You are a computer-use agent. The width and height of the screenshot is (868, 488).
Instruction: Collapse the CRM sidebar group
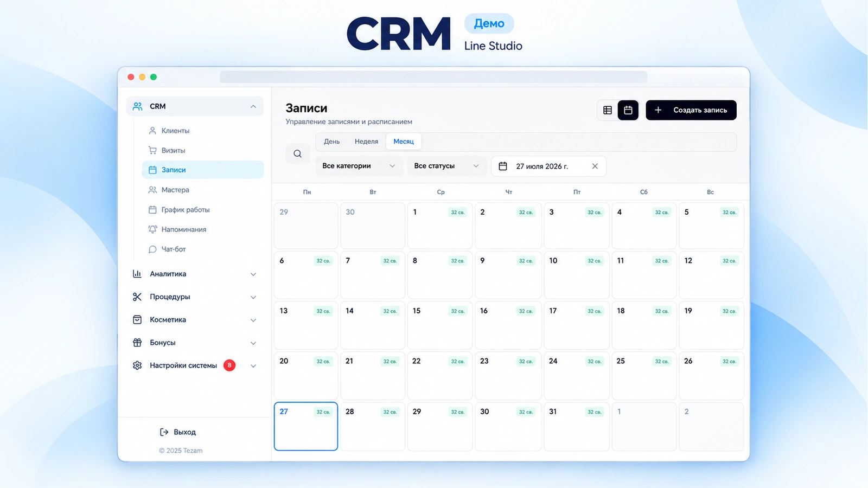coord(195,106)
